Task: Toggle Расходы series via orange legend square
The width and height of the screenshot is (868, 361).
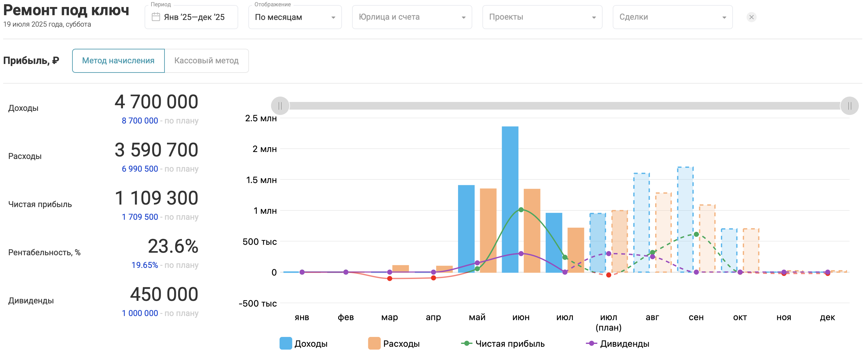Action: 374,343
